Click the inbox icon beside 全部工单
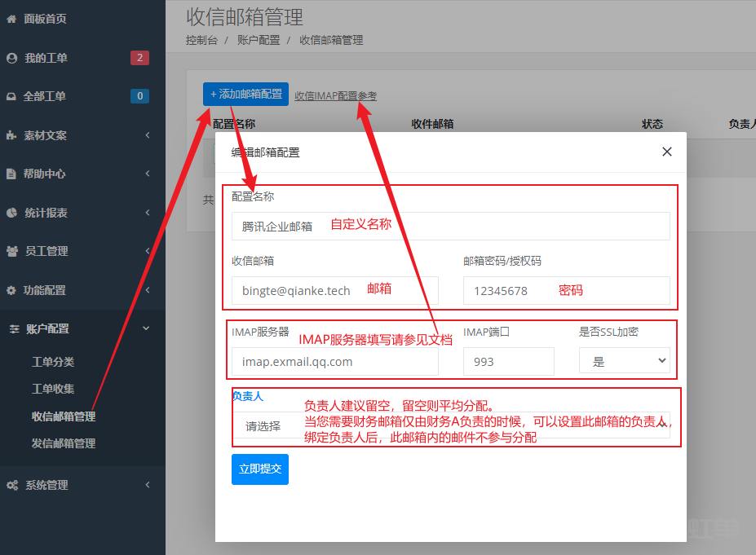The height and width of the screenshot is (555, 756). (x=11, y=96)
